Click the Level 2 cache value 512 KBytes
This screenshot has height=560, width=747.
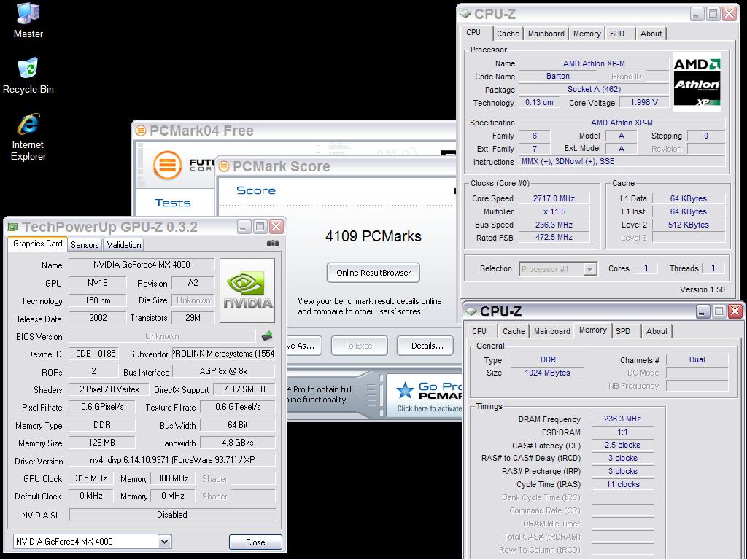click(689, 225)
